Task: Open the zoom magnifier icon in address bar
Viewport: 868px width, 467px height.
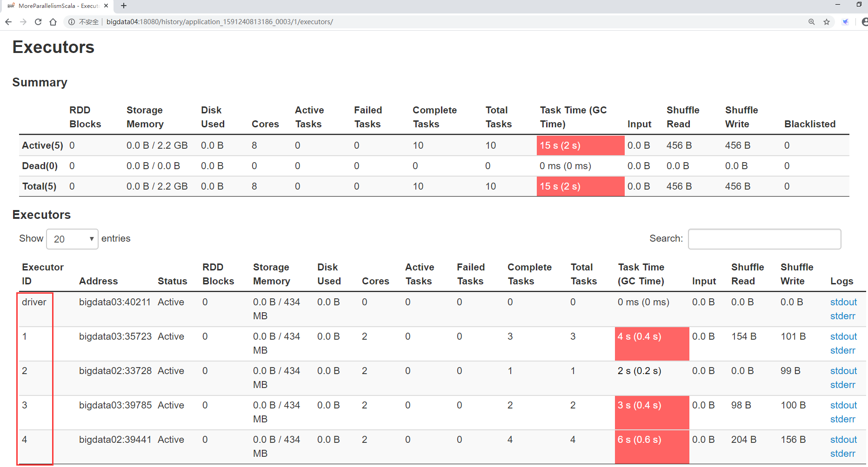Action: click(x=812, y=22)
